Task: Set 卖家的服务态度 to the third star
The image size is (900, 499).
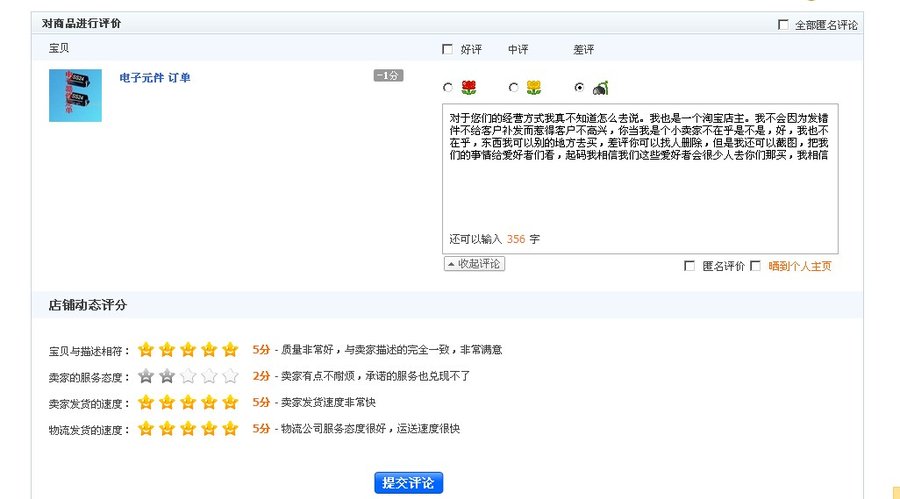Action: click(x=188, y=376)
